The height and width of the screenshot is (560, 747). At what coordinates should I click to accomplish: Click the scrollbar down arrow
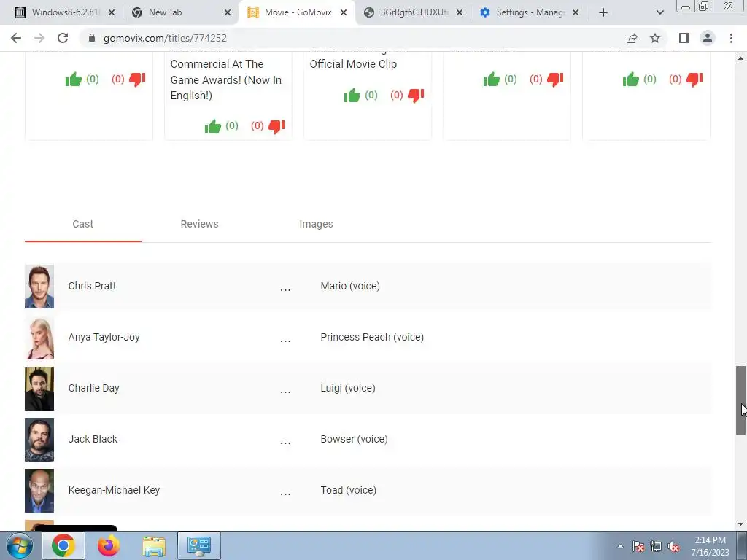(740, 525)
